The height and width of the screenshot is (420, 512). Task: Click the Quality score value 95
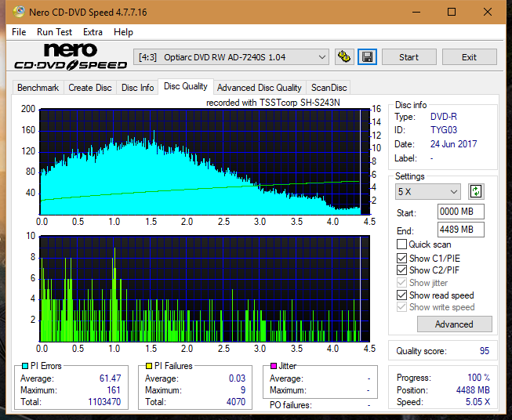485,351
